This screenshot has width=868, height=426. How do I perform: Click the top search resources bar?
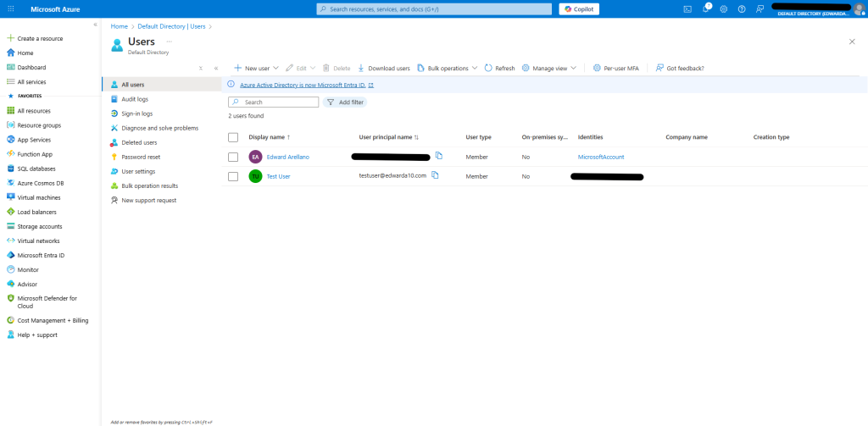coord(434,8)
